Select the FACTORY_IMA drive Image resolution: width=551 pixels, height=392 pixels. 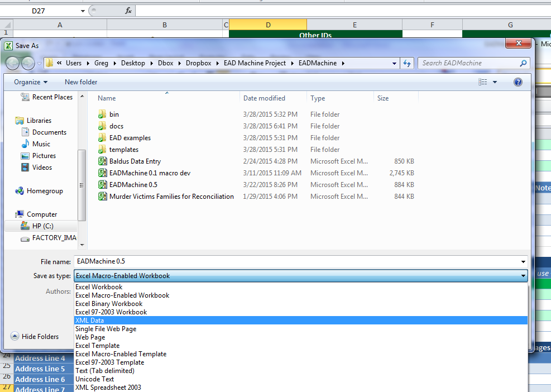(x=49, y=238)
